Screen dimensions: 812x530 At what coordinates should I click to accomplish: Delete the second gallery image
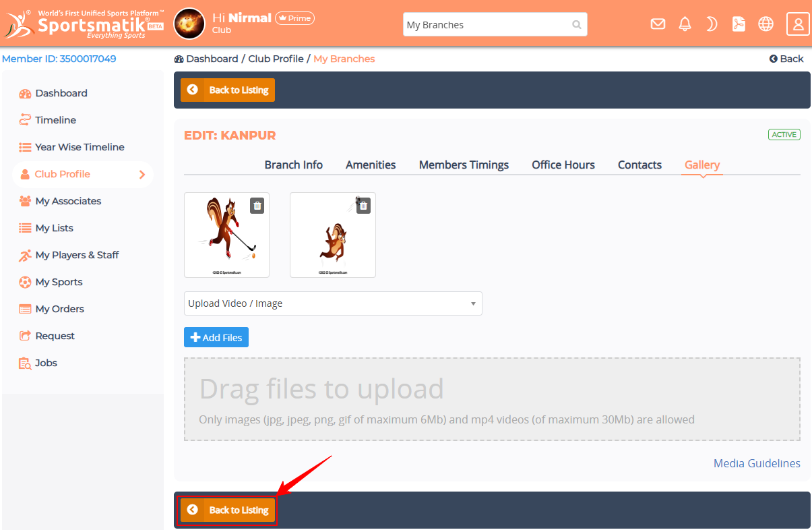pyautogui.click(x=363, y=206)
